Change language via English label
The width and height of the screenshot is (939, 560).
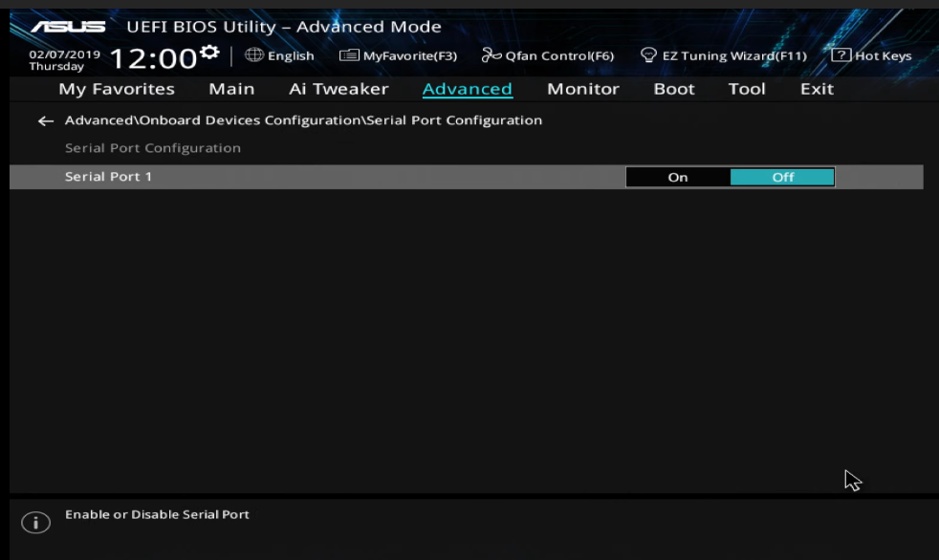291,55
